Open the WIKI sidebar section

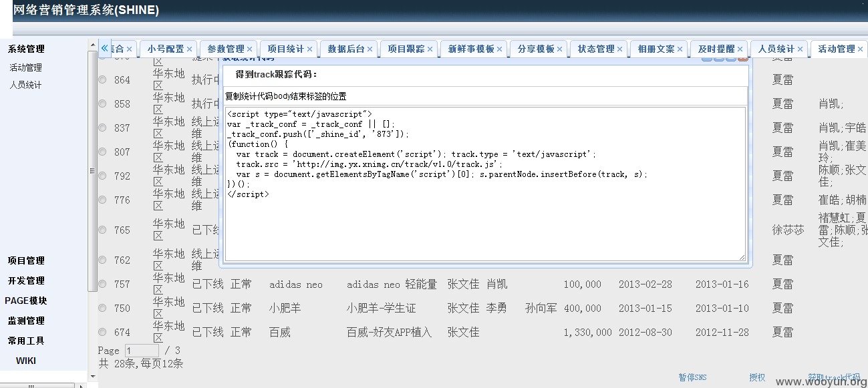tap(26, 361)
